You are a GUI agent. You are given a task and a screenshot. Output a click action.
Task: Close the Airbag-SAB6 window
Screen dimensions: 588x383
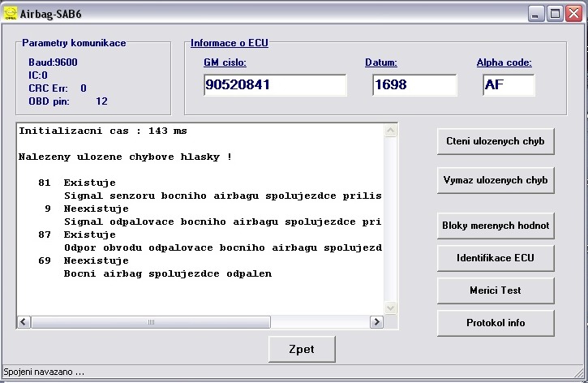click(574, 13)
